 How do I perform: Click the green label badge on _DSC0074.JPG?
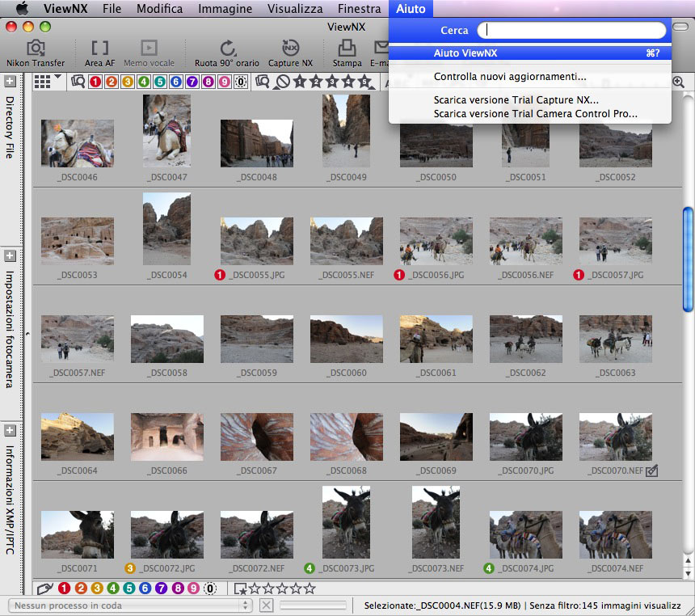tap(489, 568)
